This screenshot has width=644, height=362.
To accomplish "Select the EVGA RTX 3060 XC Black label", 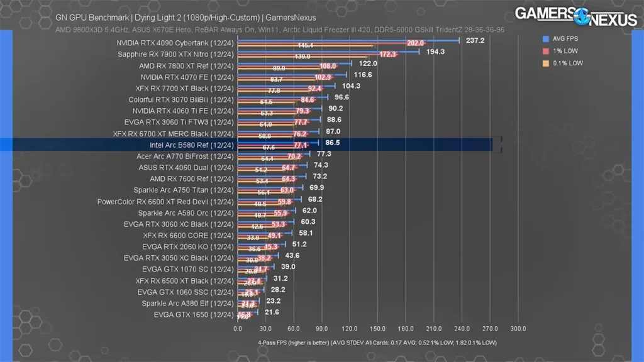I will pos(179,224).
